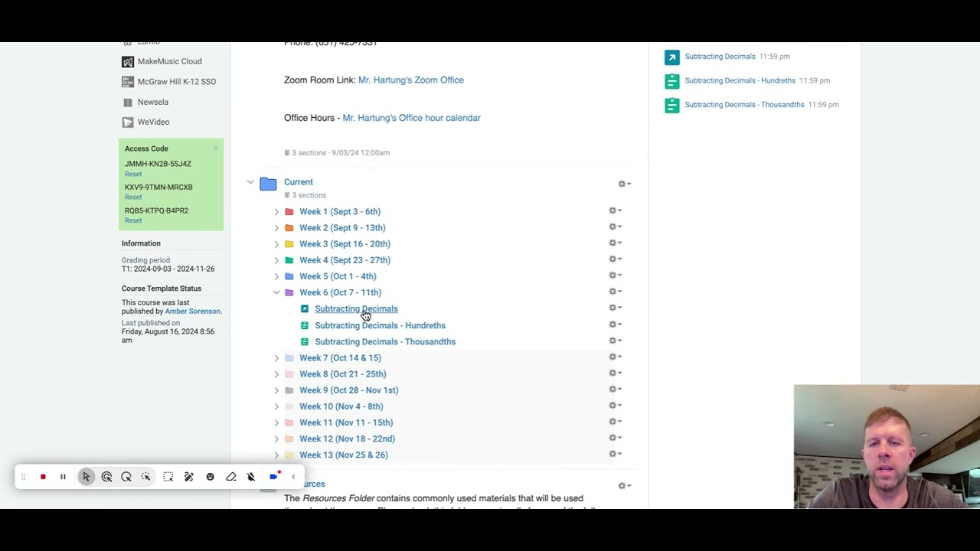Activate the region selection tool in recorder toolbar
The image size is (980, 551).
[x=168, y=477]
